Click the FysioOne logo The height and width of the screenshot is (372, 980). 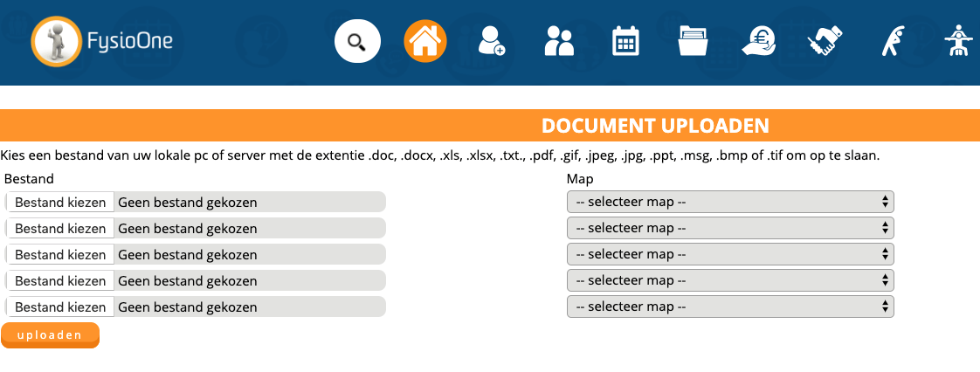pos(102,42)
